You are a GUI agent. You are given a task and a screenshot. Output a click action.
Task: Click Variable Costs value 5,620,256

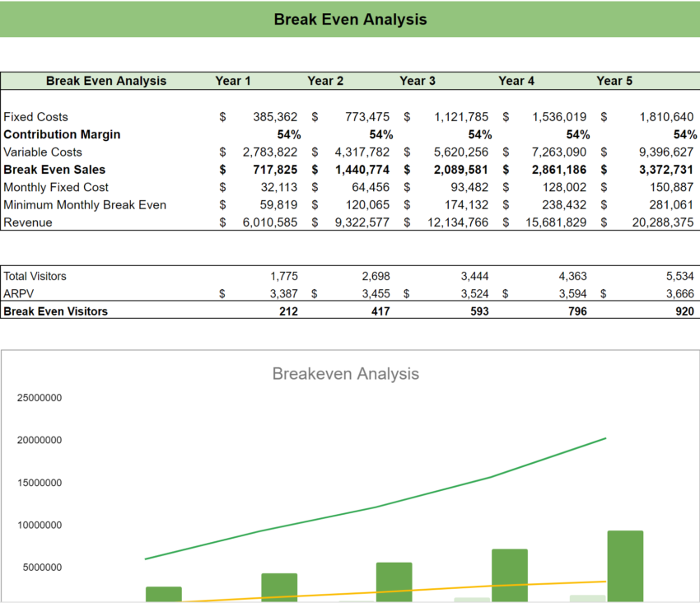461,152
